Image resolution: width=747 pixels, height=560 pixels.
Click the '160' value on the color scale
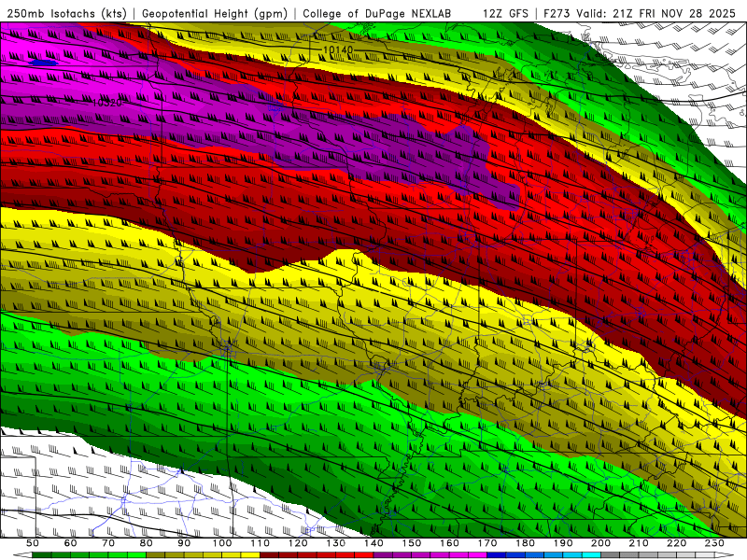pos(449,543)
